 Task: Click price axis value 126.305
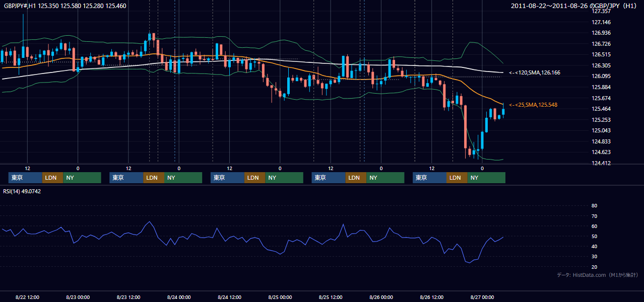tap(601, 65)
